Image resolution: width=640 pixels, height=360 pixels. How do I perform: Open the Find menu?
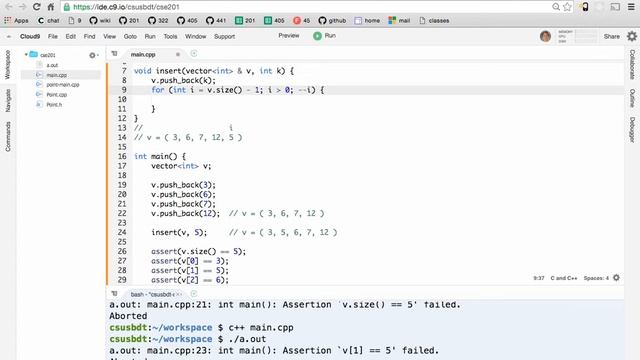89,36
